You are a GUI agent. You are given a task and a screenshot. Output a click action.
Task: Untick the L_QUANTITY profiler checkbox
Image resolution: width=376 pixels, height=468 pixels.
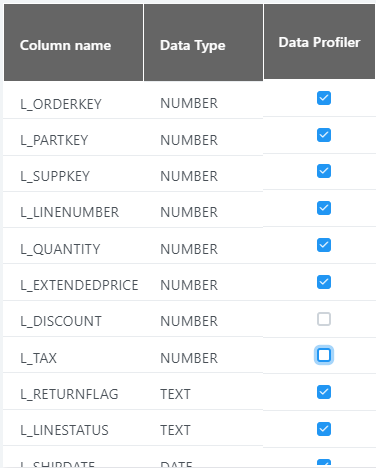[324, 245]
